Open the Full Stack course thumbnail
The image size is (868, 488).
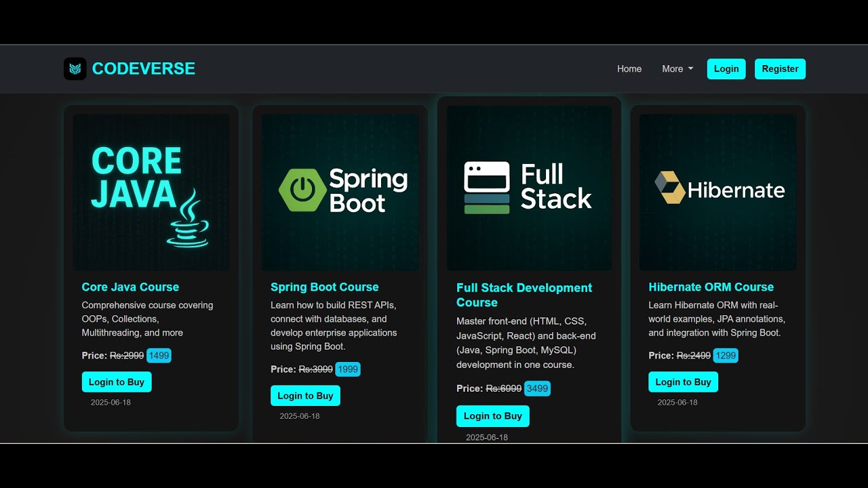(529, 188)
